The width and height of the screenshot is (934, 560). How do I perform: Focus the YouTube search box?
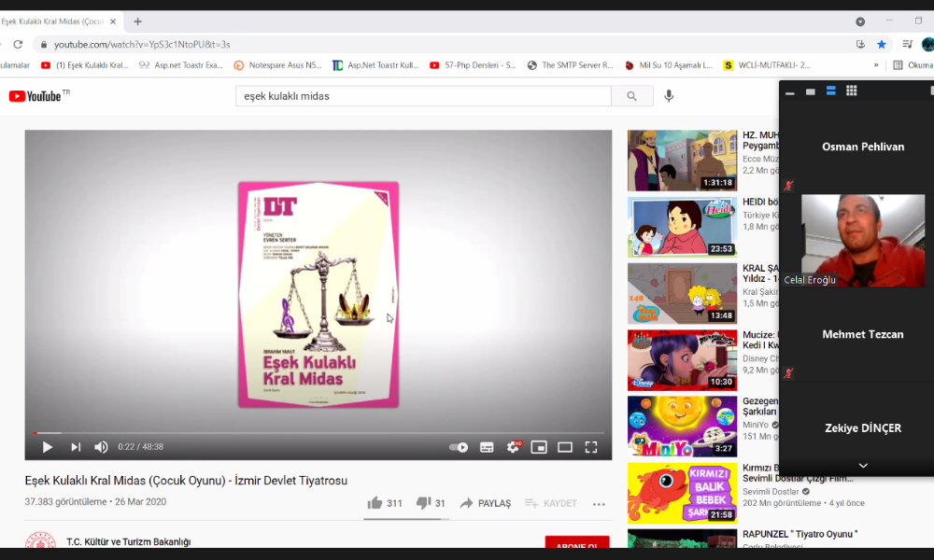(x=423, y=96)
